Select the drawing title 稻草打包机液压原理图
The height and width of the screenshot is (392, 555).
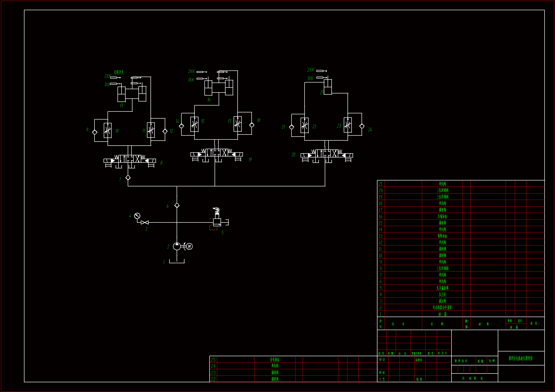[x=520, y=358]
